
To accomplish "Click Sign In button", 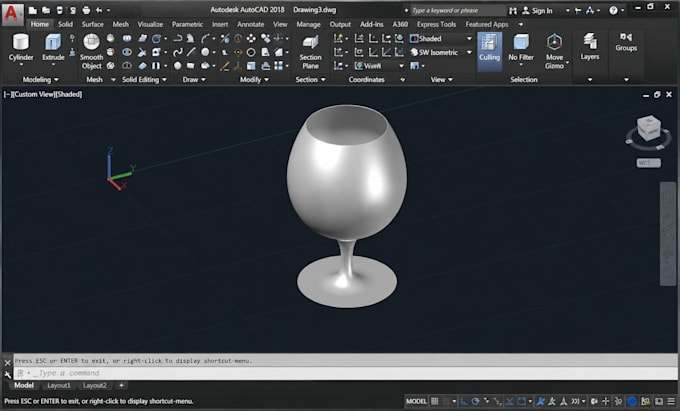I will [537, 10].
